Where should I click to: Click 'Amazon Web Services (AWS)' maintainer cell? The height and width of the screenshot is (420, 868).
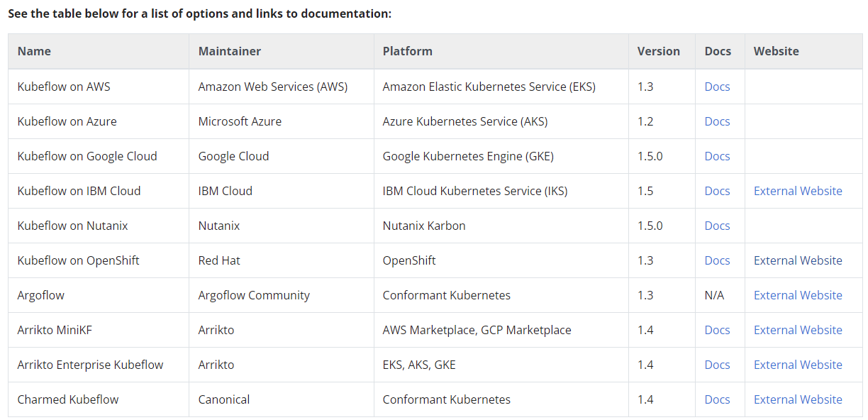pos(282,87)
